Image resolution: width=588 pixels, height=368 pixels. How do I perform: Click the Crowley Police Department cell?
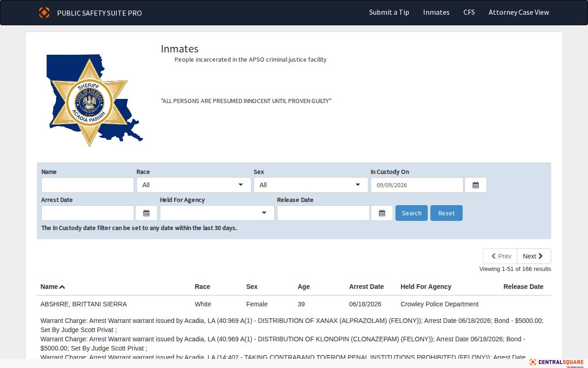click(440, 304)
